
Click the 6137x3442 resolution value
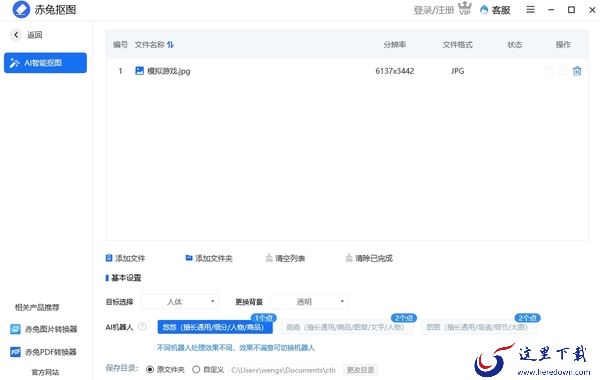[395, 71]
